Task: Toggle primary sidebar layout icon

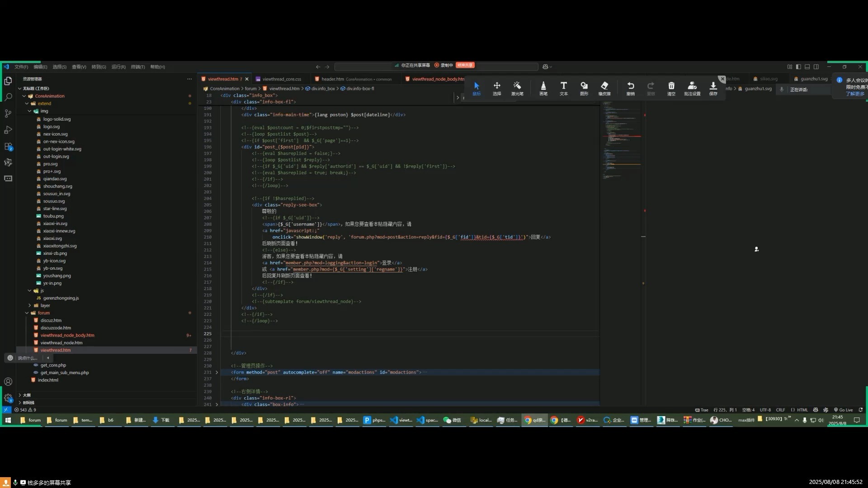Action: pyautogui.click(x=798, y=66)
